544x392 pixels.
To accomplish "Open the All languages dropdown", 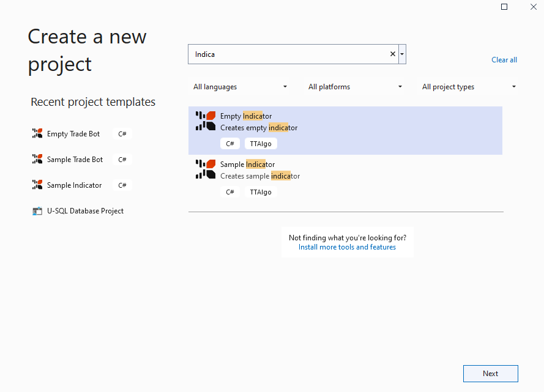I will point(240,87).
